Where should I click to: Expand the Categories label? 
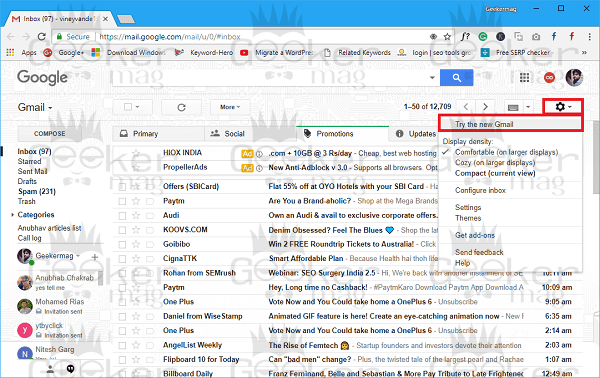coord(13,215)
